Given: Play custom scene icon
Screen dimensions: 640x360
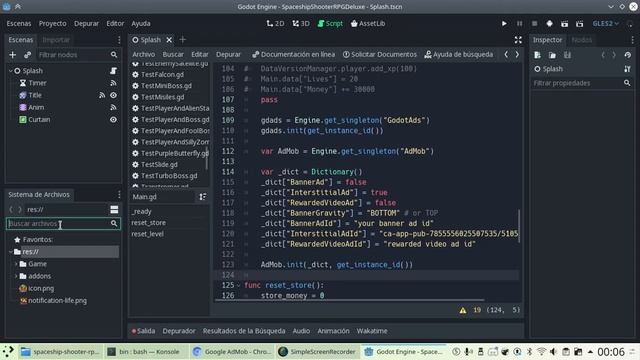Looking at the screenshot, I should [x=580, y=24].
